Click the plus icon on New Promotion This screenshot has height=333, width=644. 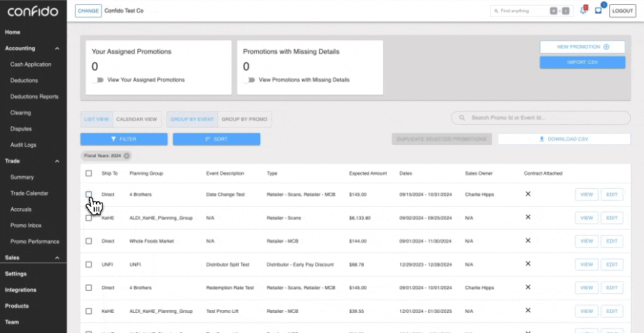pos(607,46)
